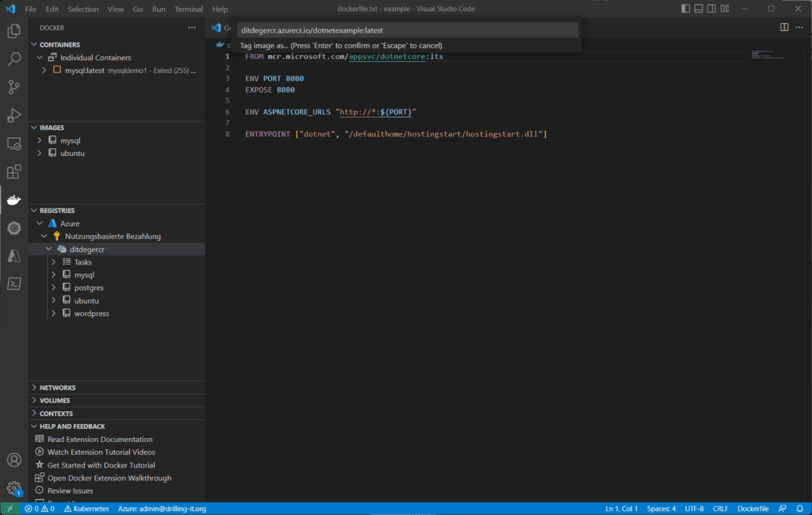Open the Selection menu
The image size is (812, 515).
point(82,9)
